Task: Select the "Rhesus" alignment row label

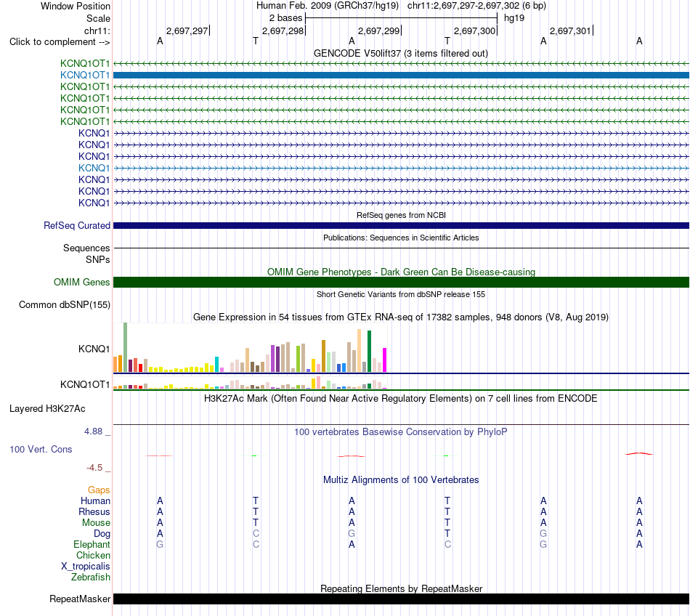Action: (x=94, y=511)
